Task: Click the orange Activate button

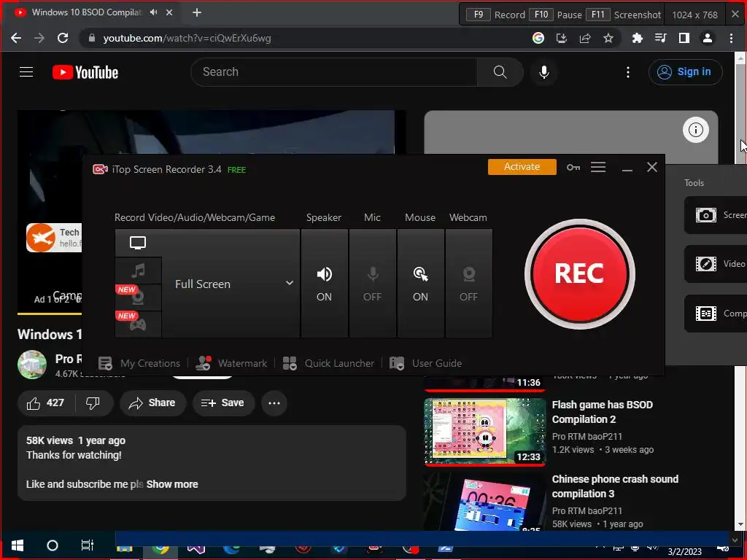Action: click(522, 167)
